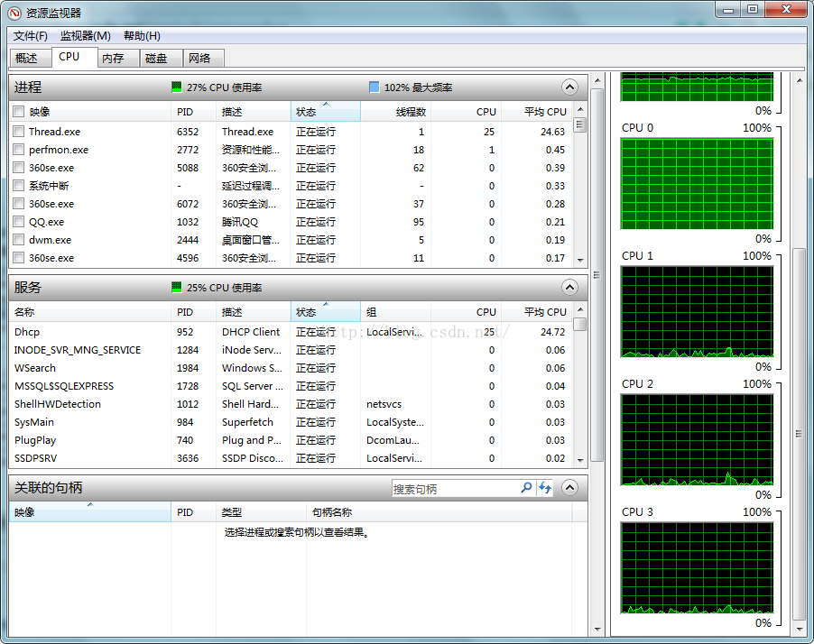Select the PlugPlay service row

(291, 440)
